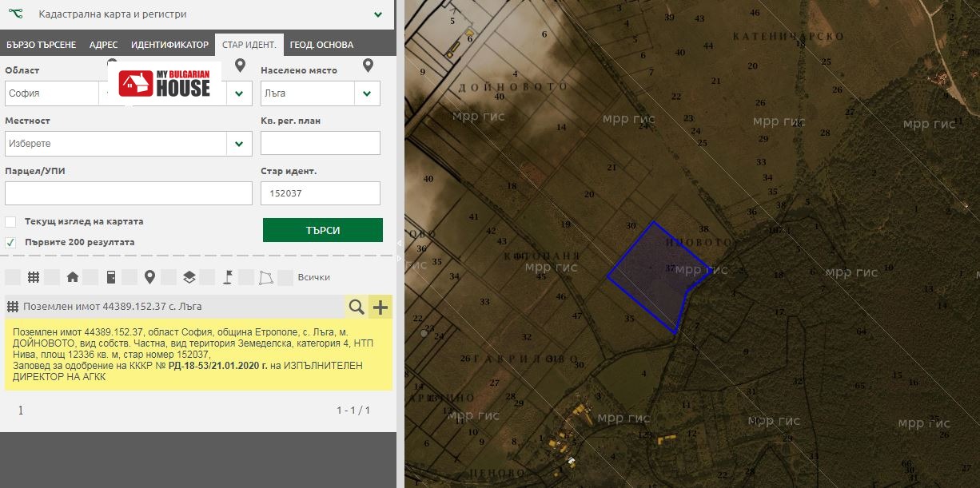Toggle the 'Всички' filter checkbox
980x488 pixels.
click(x=285, y=277)
